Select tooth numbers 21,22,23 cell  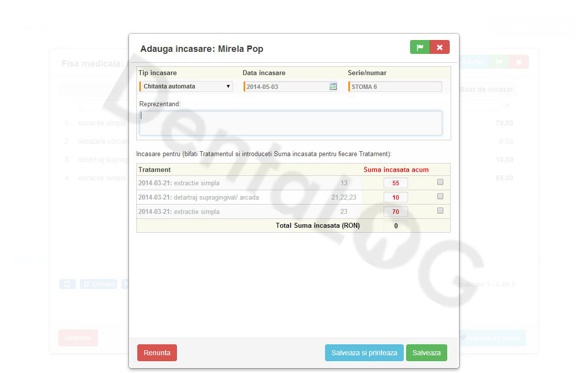pos(344,197)
